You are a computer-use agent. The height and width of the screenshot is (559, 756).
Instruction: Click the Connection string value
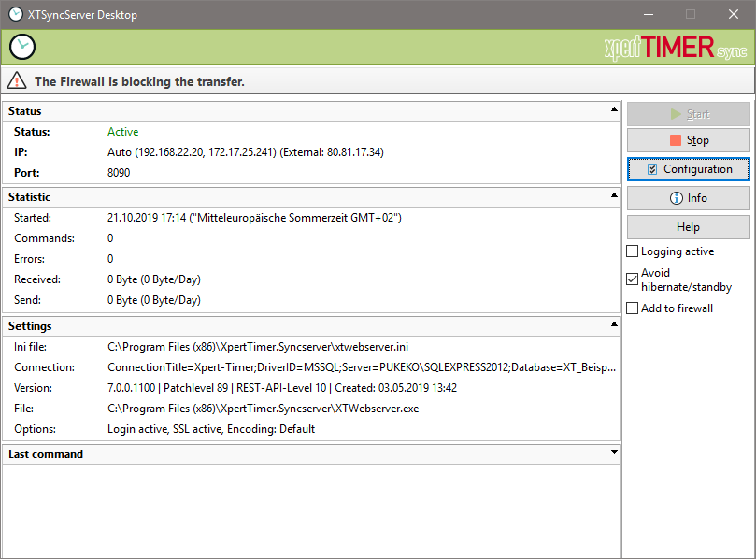click(362, 367)
